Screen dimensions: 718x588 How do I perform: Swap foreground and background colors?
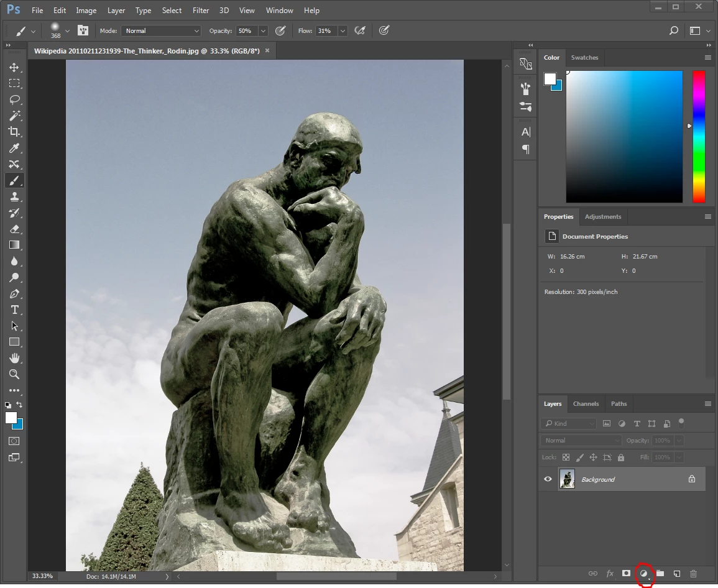click(19, 405)
